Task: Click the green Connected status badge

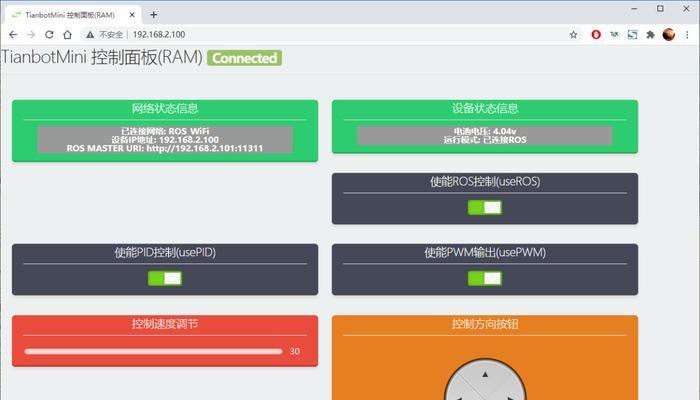Action: tap(244, 58)
